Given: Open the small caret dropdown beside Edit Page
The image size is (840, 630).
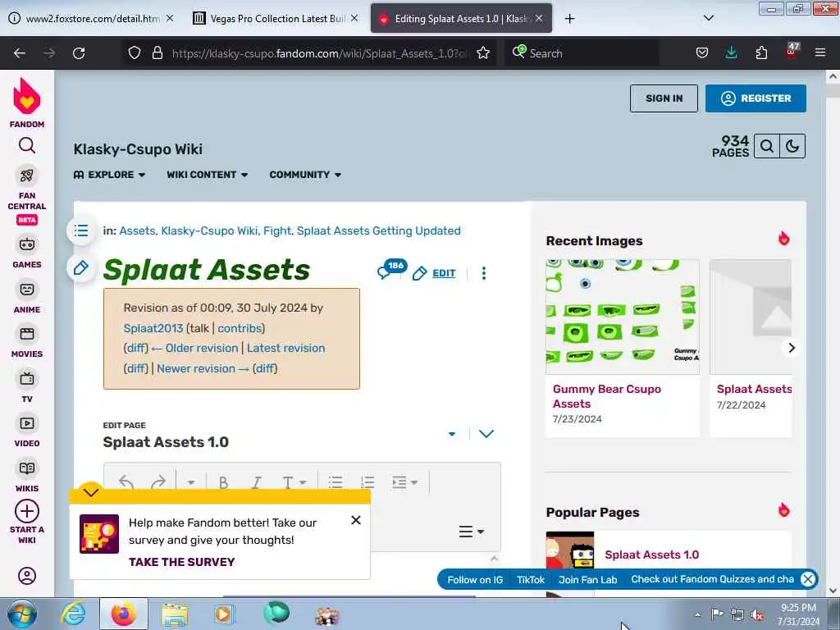Looking at the screenshot, I should [x=452, y=434].
